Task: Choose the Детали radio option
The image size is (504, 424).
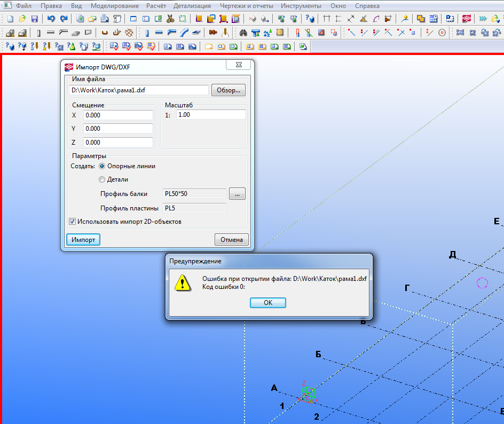Action: tap(103, 179)
